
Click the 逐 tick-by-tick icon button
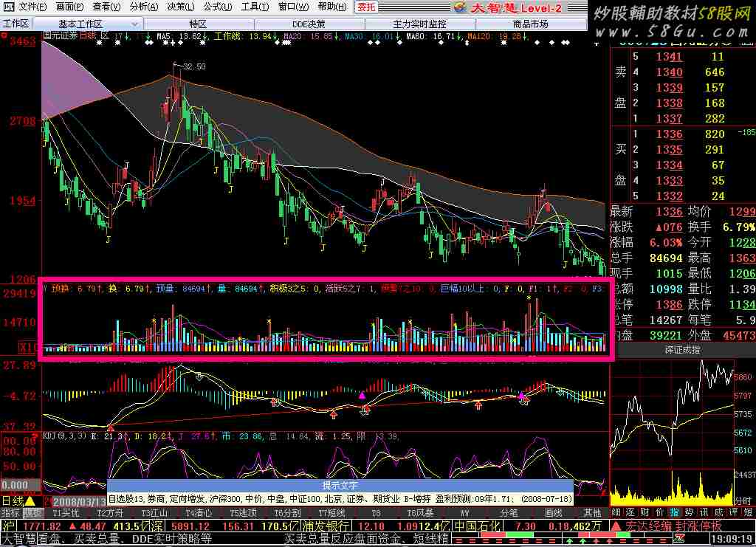pyautogui.click(x=630, y=512)
